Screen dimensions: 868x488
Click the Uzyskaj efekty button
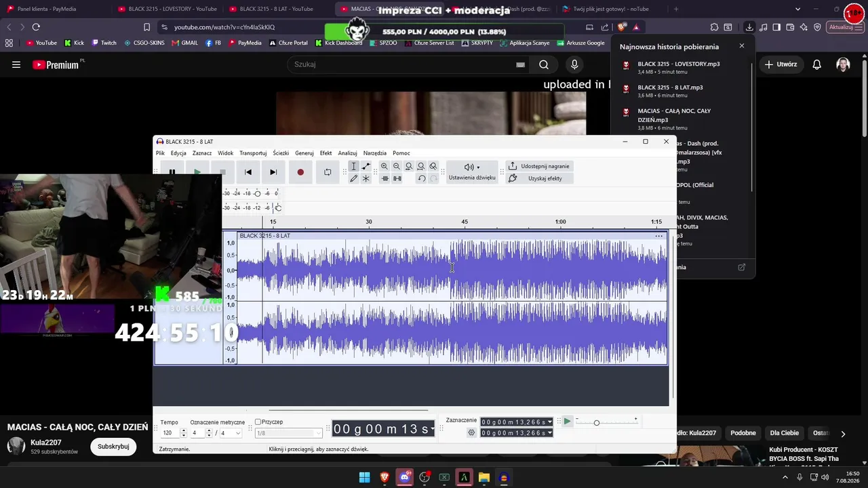tap(539, 178)
